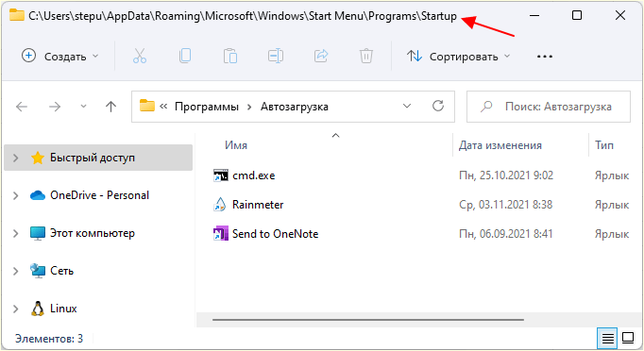Open OneDrive - Personal in sidebar
The height and width of the screenshot is (351, 644).
click(99, 195)
